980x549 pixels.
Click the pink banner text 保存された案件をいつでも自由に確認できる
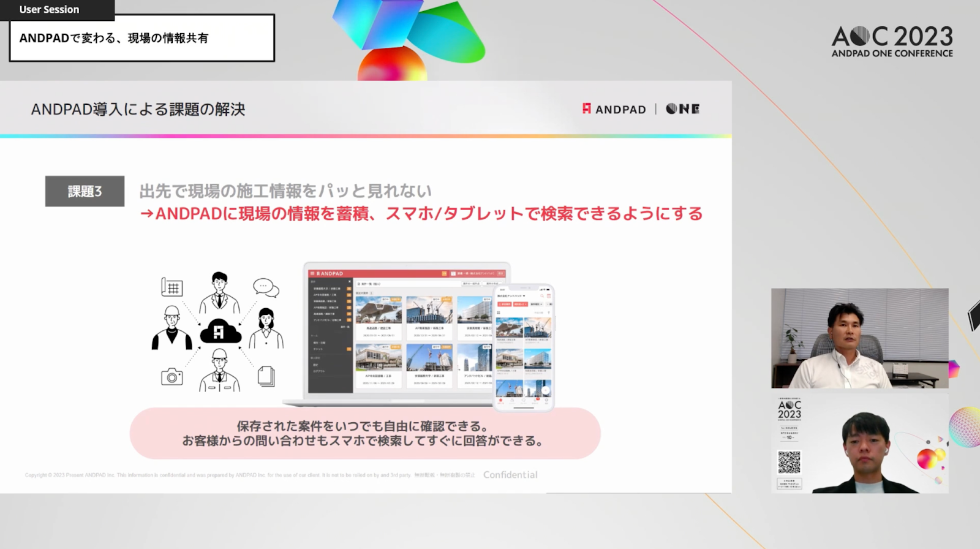(363, 426)
